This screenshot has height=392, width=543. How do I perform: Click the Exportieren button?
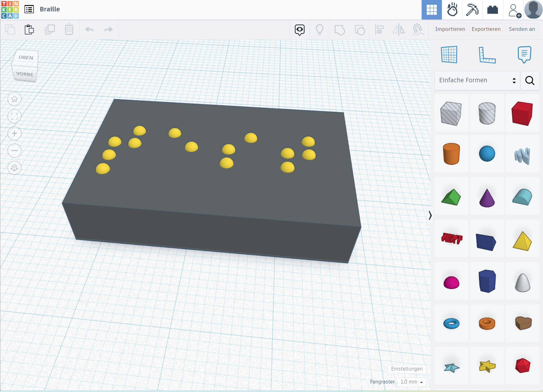coord(486,29)
